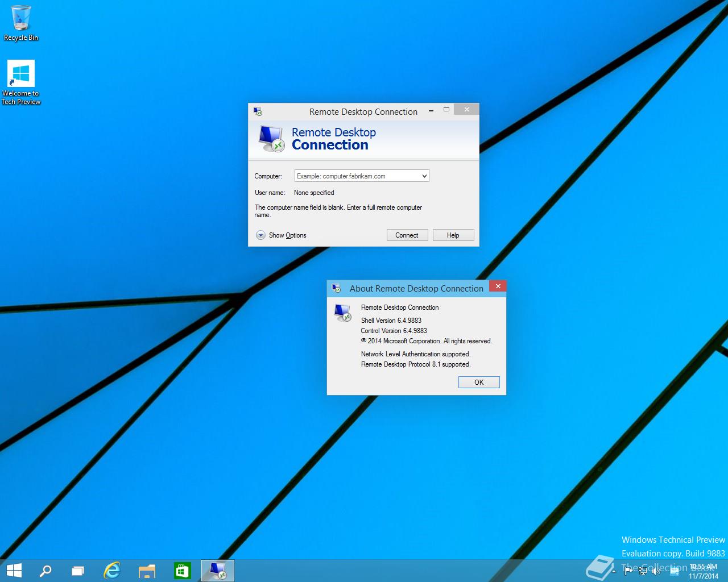Click the Help button
The image size is (728, 582).
coord(453,235)
